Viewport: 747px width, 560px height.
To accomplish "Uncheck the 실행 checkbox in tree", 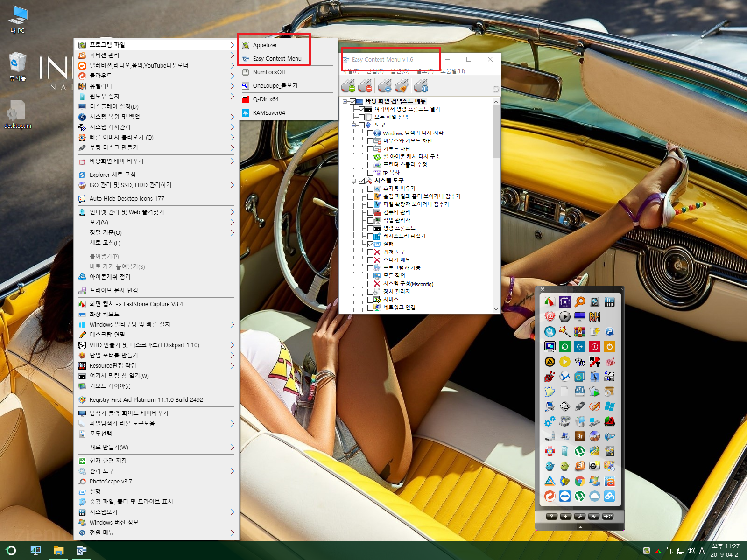I will (370, 244).
